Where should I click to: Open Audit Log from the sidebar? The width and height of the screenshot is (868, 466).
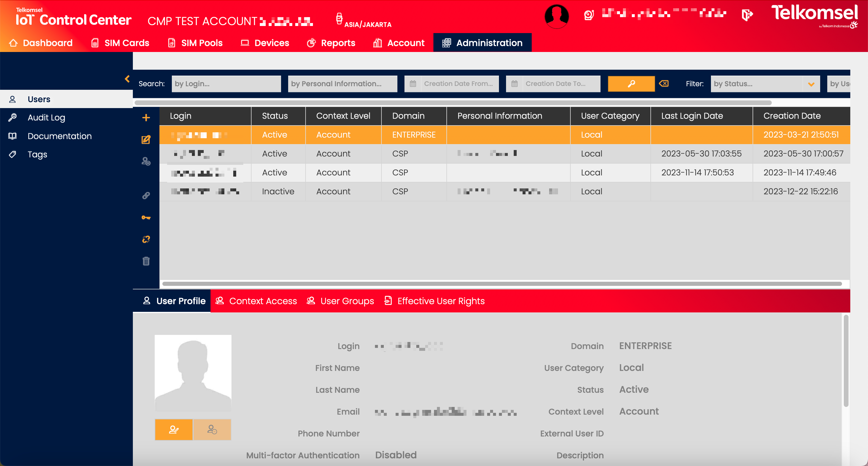coord(46,117)
